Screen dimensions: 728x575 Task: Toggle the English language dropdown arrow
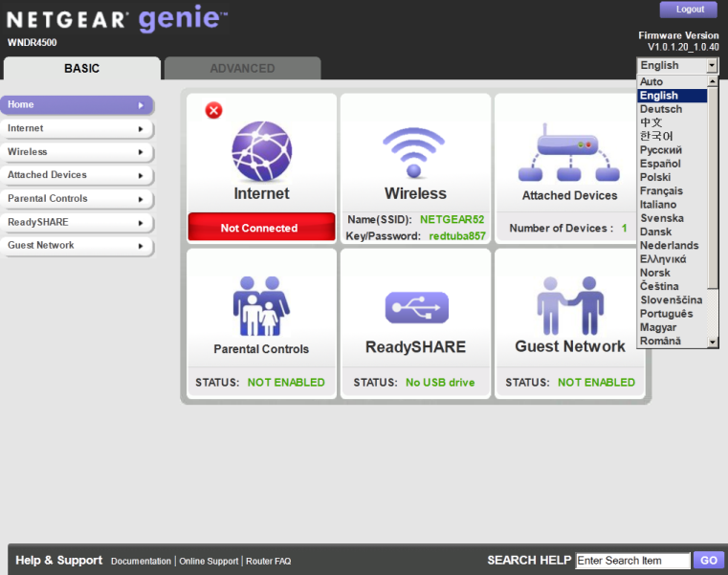[712, 65]
